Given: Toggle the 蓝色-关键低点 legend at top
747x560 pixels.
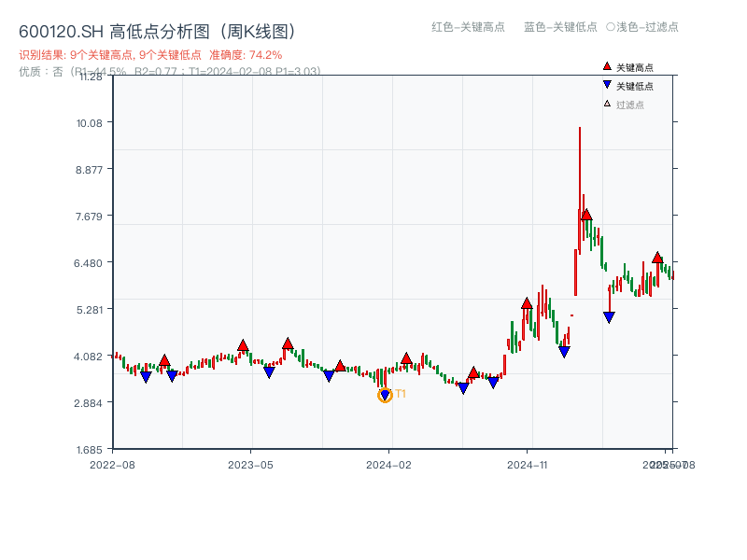Looking at the screenshot, I should pos(560,27).
